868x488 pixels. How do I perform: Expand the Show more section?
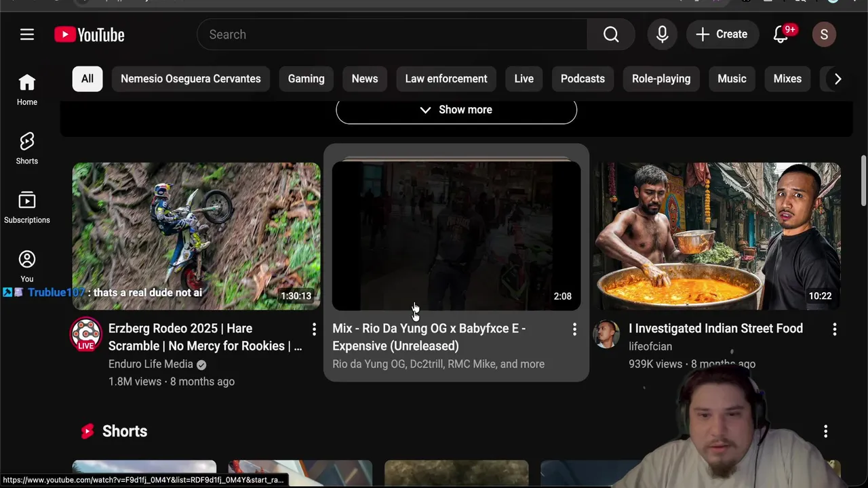click(x=456, y=110)
